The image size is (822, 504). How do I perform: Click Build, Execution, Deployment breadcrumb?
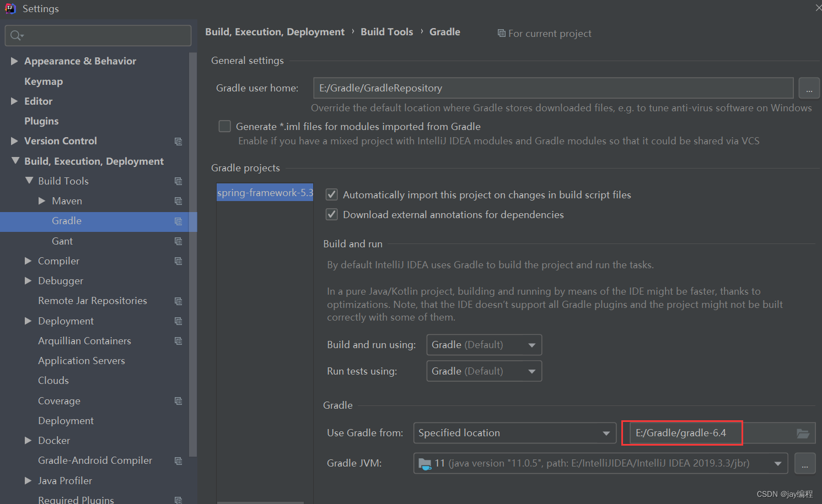(x=275, y=32)
